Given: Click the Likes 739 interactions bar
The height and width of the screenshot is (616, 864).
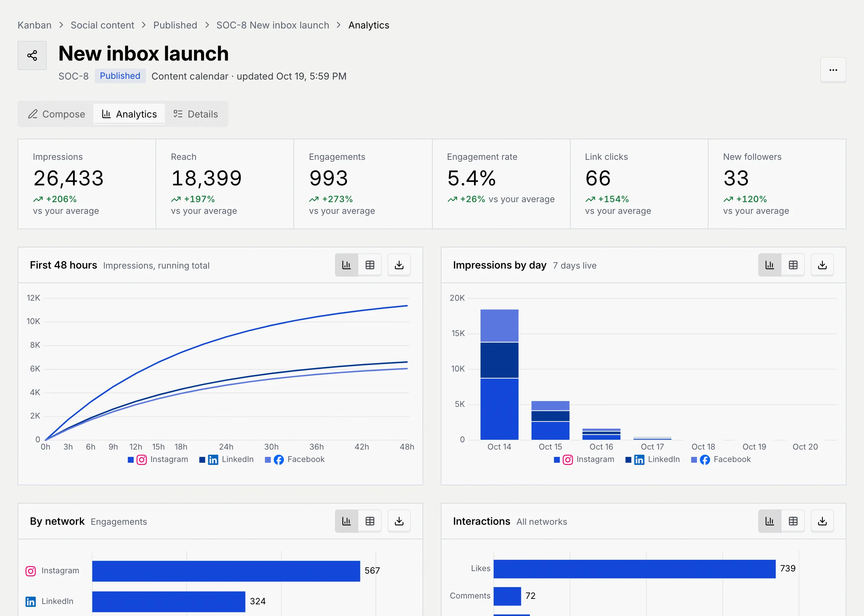Looking at the screenshot, I should coord(634,569).
